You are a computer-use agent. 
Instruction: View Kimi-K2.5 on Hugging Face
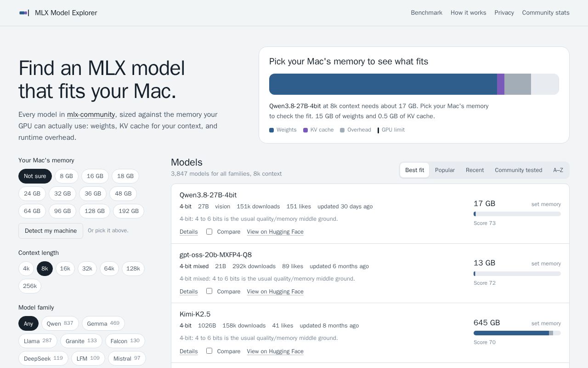click(275, 351)
